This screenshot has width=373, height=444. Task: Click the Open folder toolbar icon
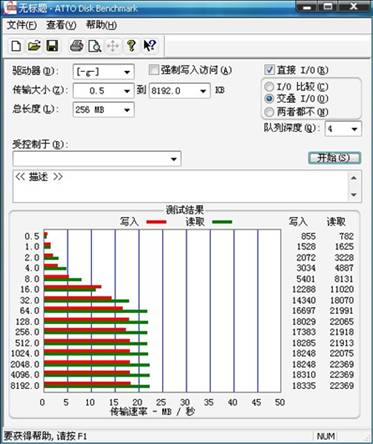(x=34, y=46)
